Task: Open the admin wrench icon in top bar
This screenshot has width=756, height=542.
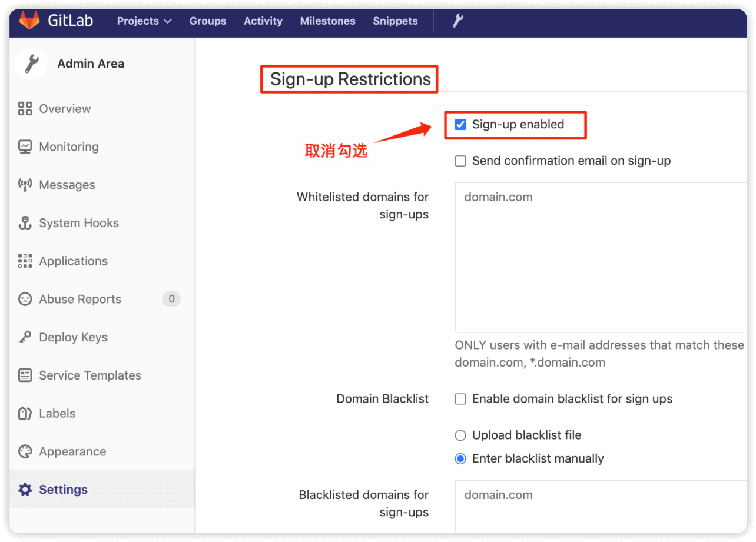Action: pos(458,21)
